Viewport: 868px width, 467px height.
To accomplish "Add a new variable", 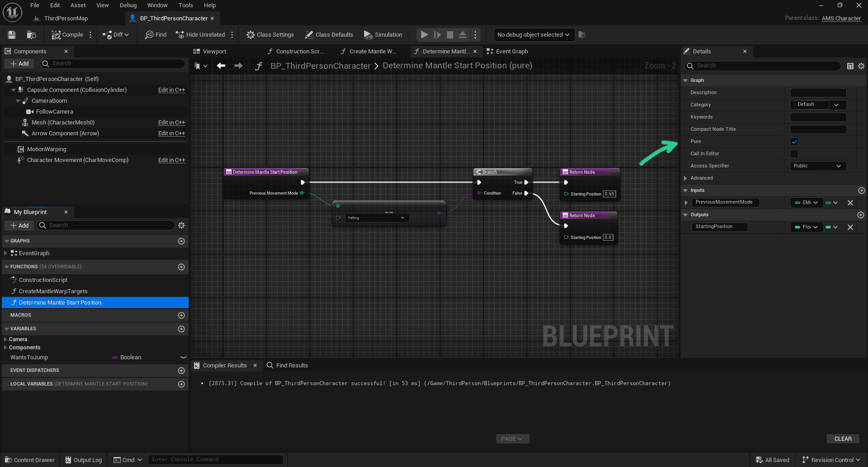I will pyautogui.click(x=181, y=329).
